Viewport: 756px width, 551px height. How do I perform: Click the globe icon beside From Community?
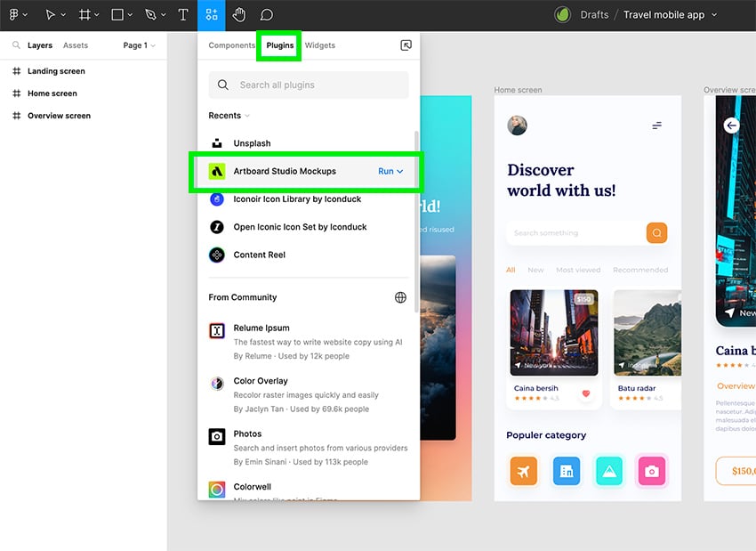(x=401, y=296)
